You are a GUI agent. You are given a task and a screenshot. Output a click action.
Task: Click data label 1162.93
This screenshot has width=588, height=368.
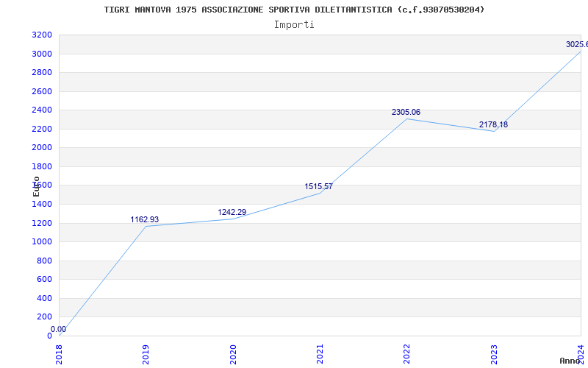pyautogui.click(x=144, y=219)
